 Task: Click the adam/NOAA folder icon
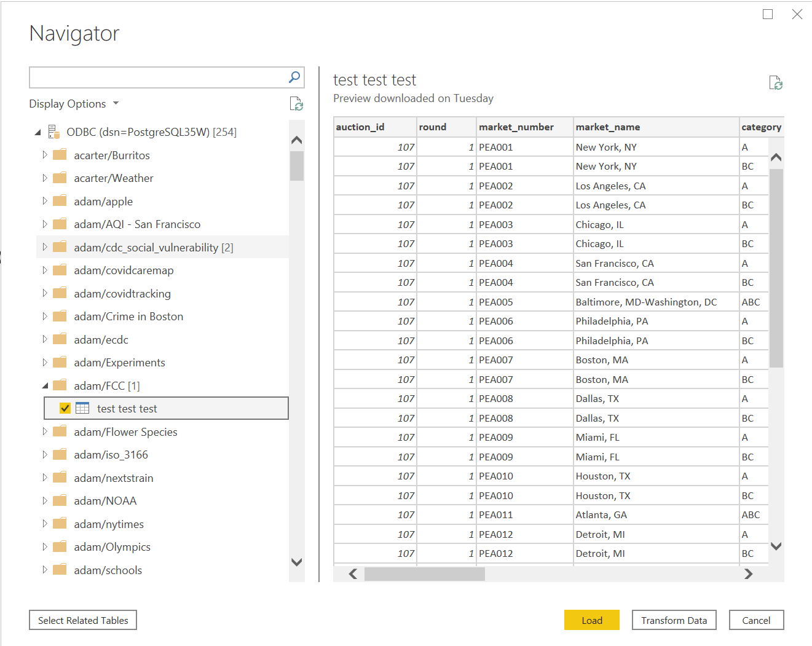60,501
